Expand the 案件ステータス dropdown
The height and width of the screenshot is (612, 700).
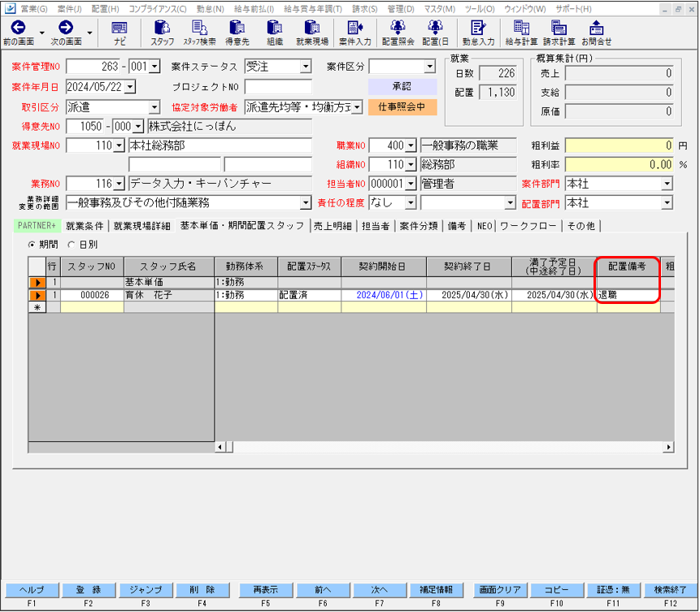[x=306, y=67]
